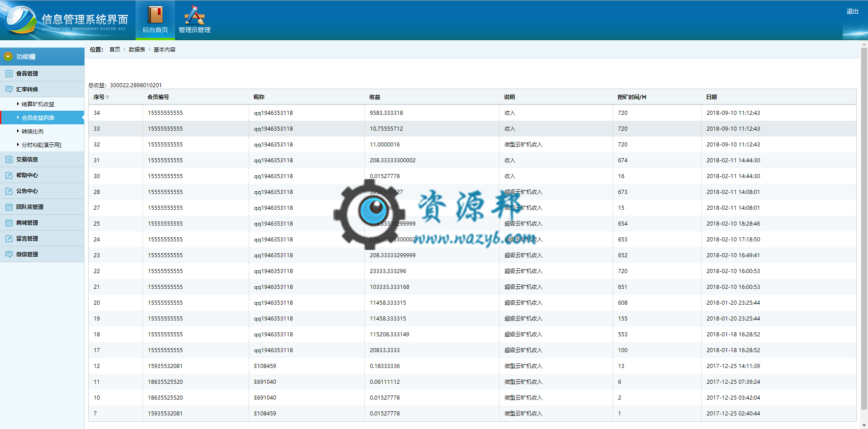Switch to the 管理员管理 top tab label
The width and height of the screenshot is (868, 429).
[x=194, y=30]
